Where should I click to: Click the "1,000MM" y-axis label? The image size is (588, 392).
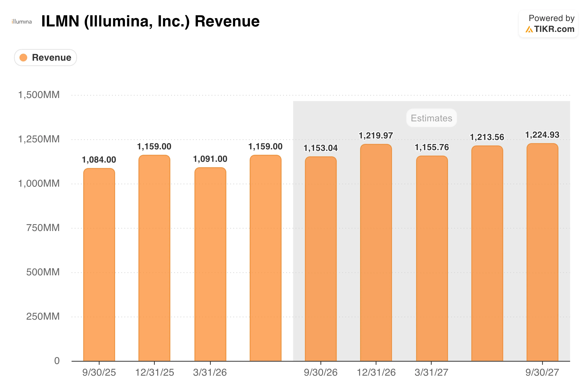[x=39, y=184]
